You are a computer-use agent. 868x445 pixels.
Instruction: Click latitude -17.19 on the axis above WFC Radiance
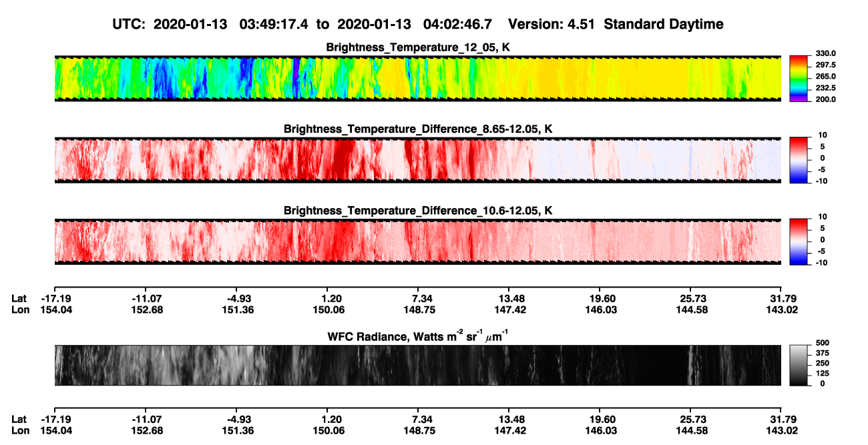[x=55, y=298]
